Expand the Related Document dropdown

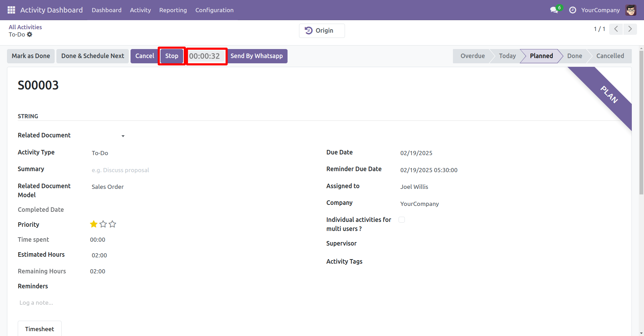click(123, 136)
